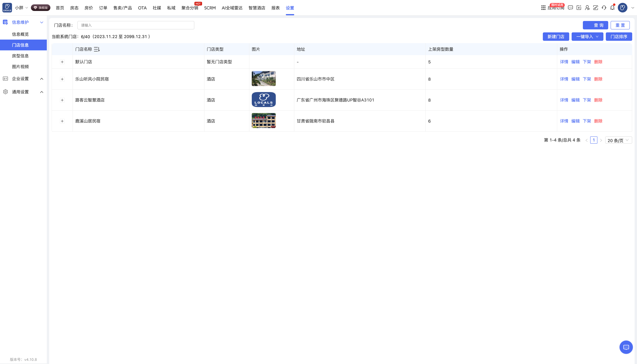The width and height of the screenshot is (637, 364).
Task: Open the chat message icon in top bar
Action: 570,8
